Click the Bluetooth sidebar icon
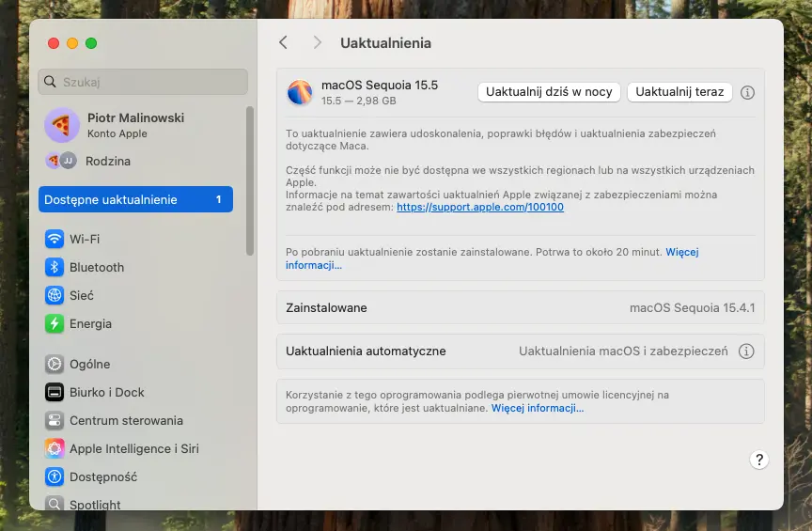The width and height of the screenshot is (812, 531). pyautogui.click(x=55, y=267)
